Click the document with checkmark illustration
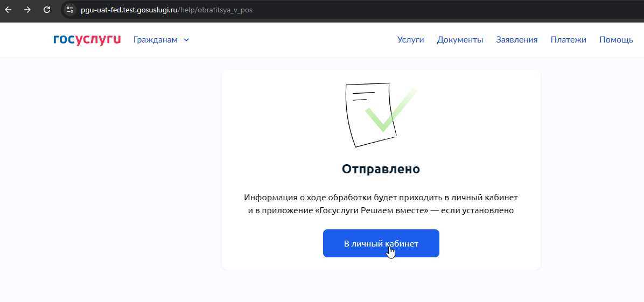644x302 pixels. click(381, 115)
